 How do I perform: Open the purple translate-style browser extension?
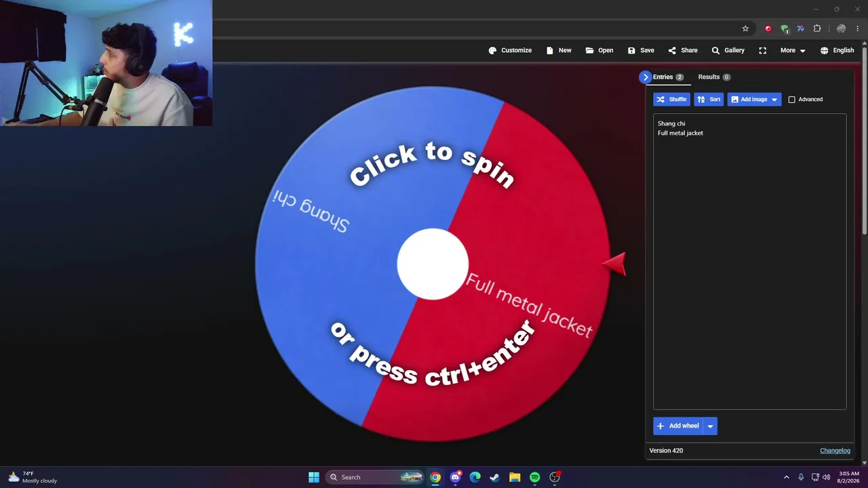pos(801,28)
